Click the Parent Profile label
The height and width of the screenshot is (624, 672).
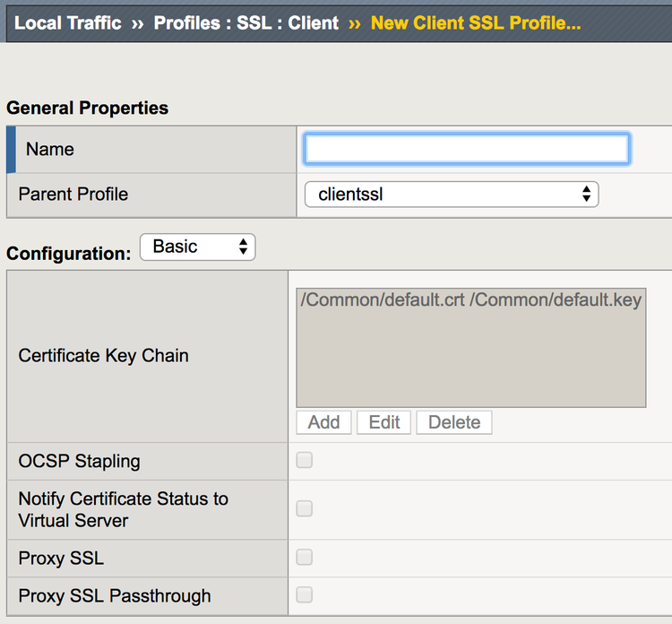click(73, 194)
